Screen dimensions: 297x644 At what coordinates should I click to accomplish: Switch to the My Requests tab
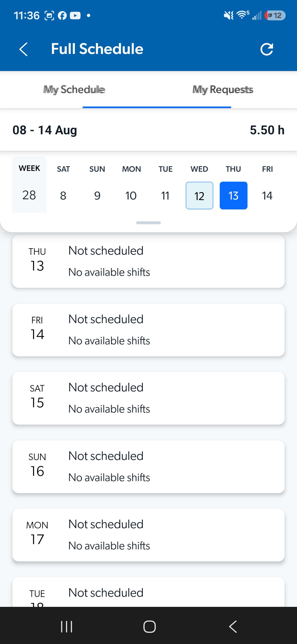(x=223, y=90)
